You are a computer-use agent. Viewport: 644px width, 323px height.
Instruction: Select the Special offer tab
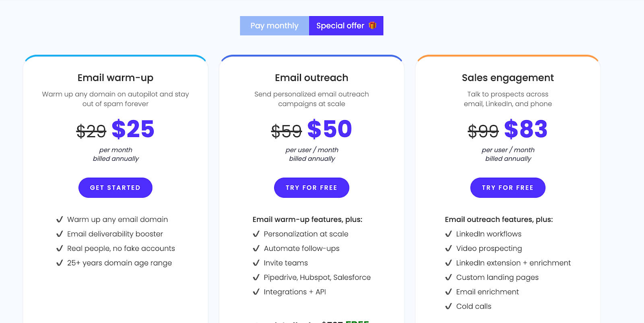point(346,26)
